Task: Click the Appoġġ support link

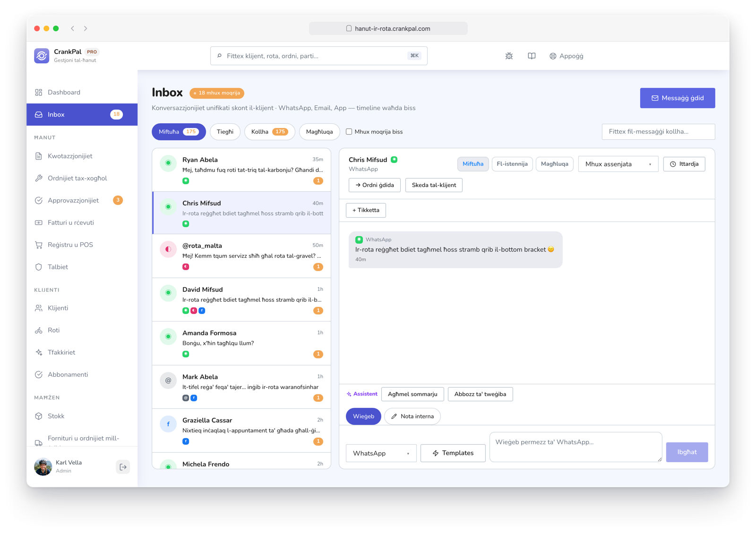Action: [x=566, y=56]
